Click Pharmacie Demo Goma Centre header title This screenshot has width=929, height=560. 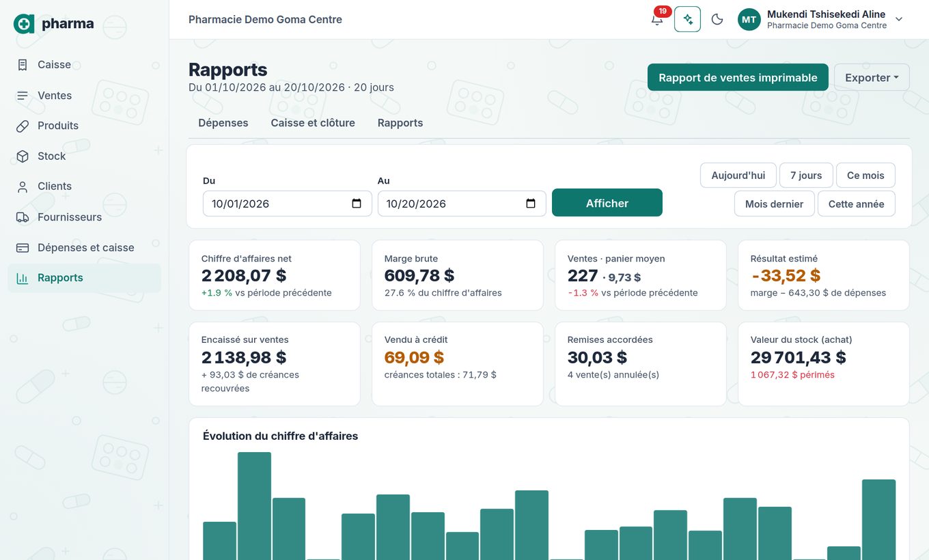(x=265, y=20)
